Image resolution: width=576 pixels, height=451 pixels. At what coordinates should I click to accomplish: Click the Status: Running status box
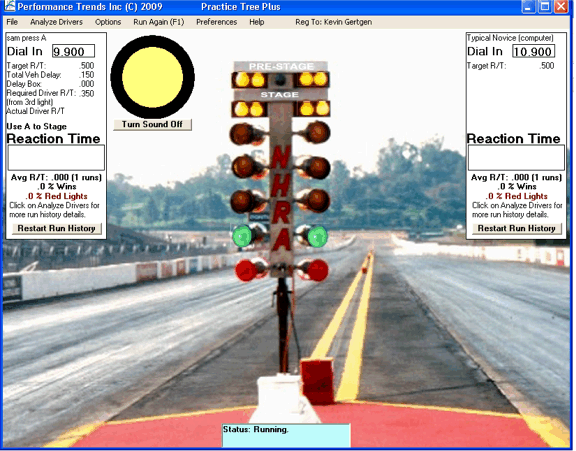(286, 435)
